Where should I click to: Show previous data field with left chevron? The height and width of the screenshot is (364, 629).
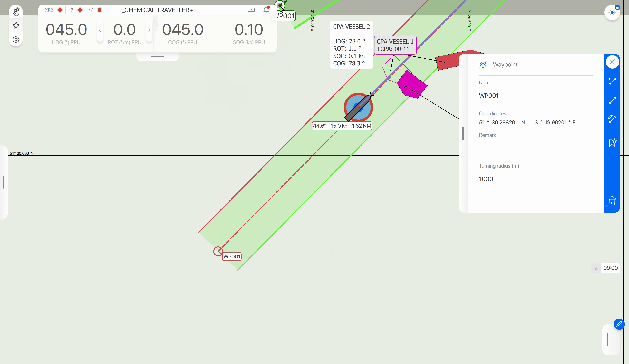coord(100,30)
